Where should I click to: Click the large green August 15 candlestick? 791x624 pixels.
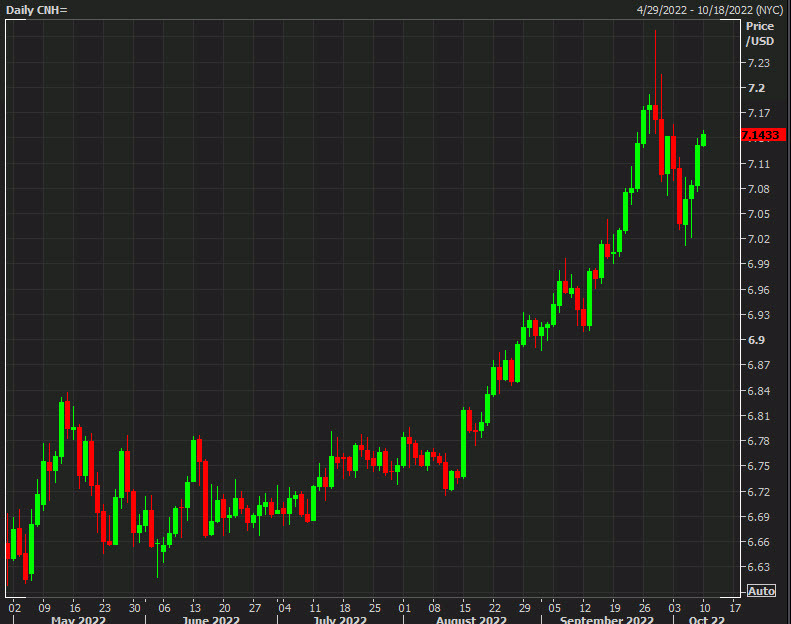coord(463,443)
